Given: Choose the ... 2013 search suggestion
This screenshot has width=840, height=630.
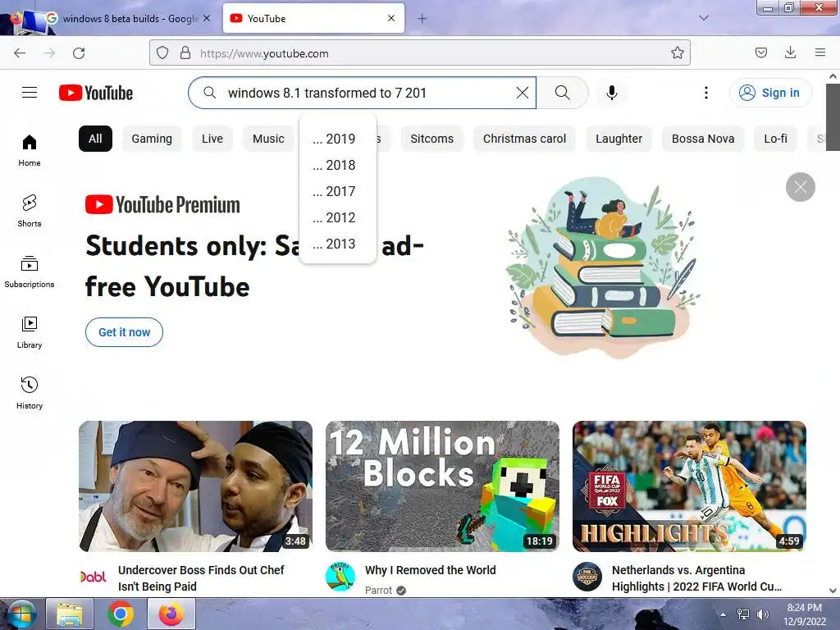Looking at the screenshot, I should pyautogui.click(x=337, y=244).
